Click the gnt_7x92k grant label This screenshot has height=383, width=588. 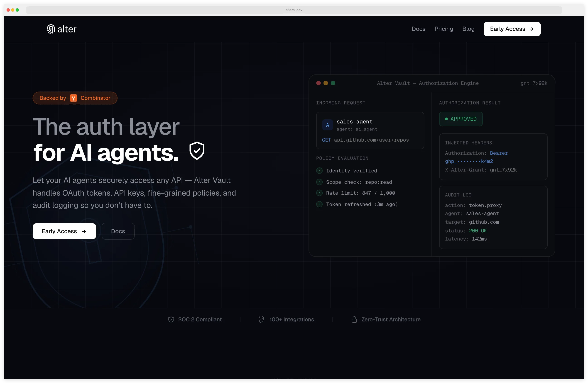tap(534, 83)
